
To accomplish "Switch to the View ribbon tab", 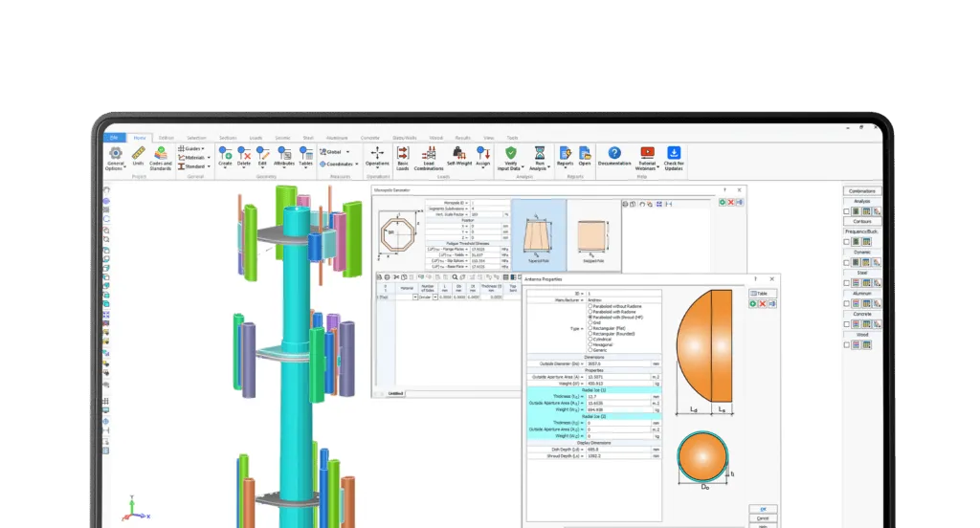I will pyautogui.click(x=489, y=138).
